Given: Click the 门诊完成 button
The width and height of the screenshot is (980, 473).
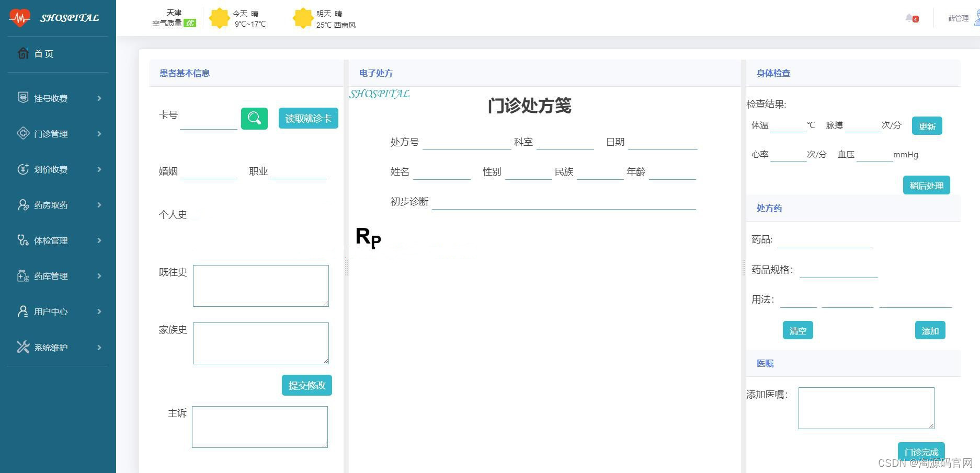Looking at the screenshot, I should (921, 452).
